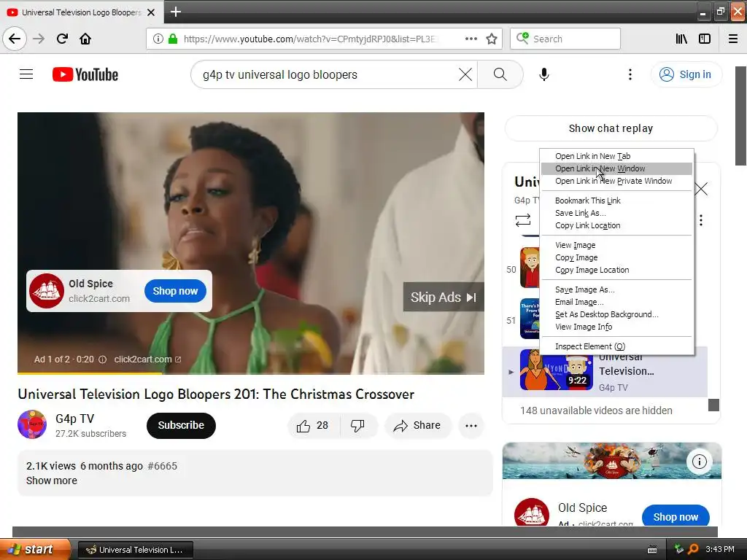
Task: Click the browser forward arrow
Action: point(39,39)
